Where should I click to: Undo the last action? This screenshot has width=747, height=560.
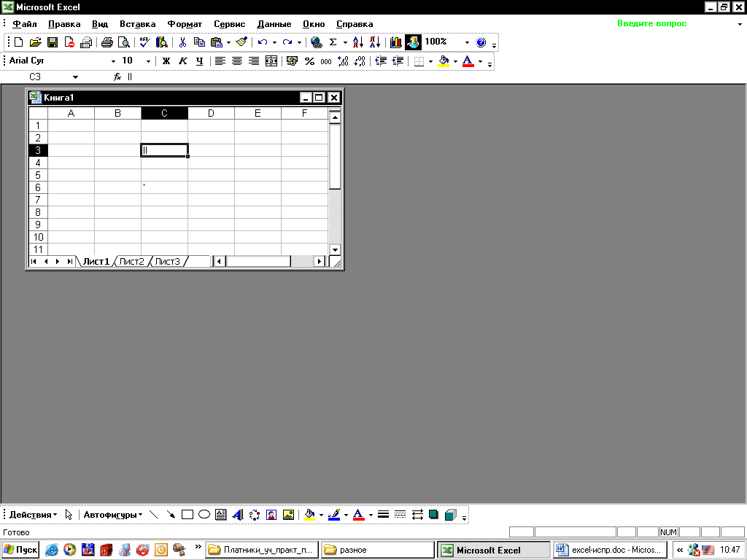(263, 42)
